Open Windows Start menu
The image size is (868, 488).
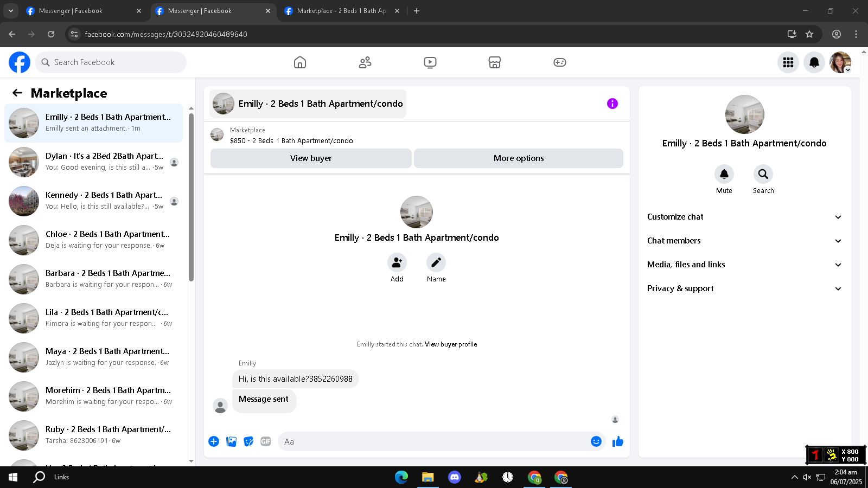(x=13, y=477)
